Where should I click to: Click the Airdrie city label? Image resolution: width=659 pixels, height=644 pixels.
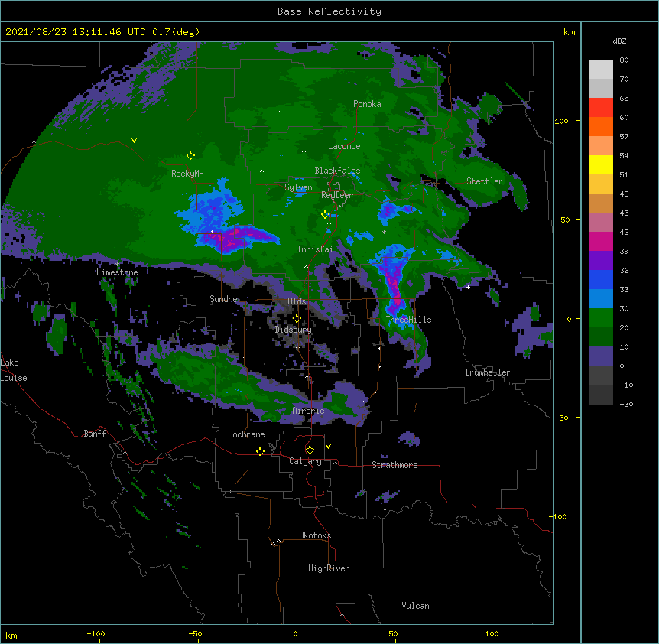(x=308, y=411)
